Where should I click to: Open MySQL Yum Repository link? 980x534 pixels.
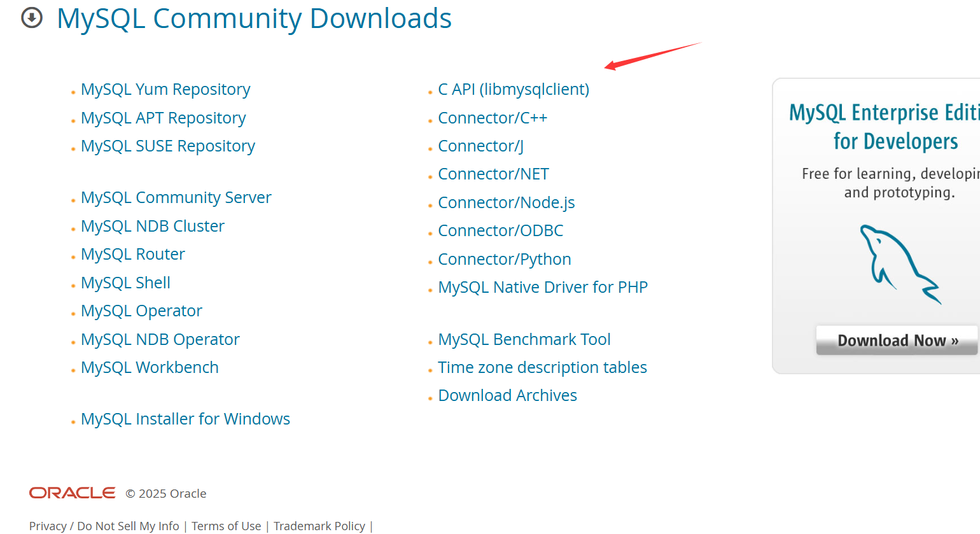click(x=165, y=90)
